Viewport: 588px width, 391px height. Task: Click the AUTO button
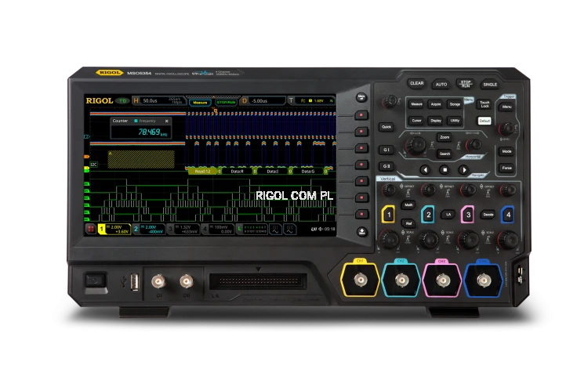point(441,85)
